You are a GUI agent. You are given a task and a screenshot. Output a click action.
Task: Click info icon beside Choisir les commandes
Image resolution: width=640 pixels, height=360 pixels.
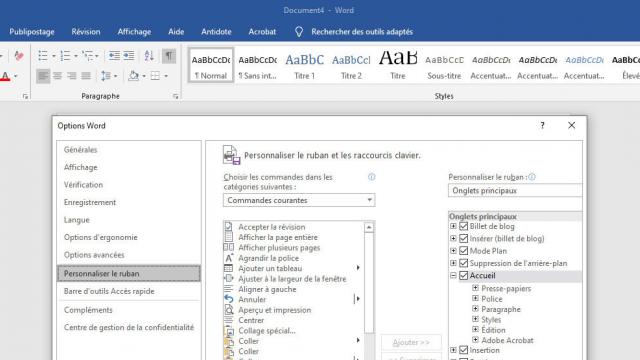[x=371, y=177]
